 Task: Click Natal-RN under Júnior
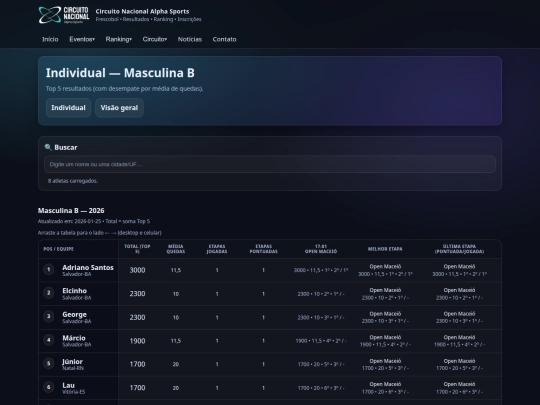coord(73,368)
